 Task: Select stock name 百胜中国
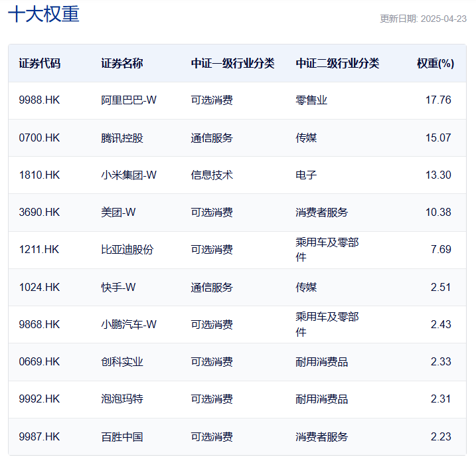pyautogui.click(x=121, y=436)
